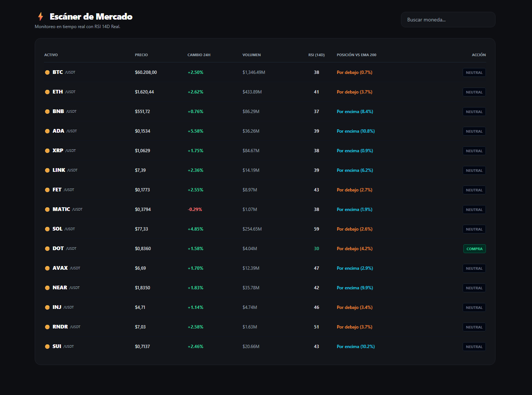Select the ETH price $1.620,44
Image resolution: width=532 pixels, height=395 pixels.
point(144,92)
